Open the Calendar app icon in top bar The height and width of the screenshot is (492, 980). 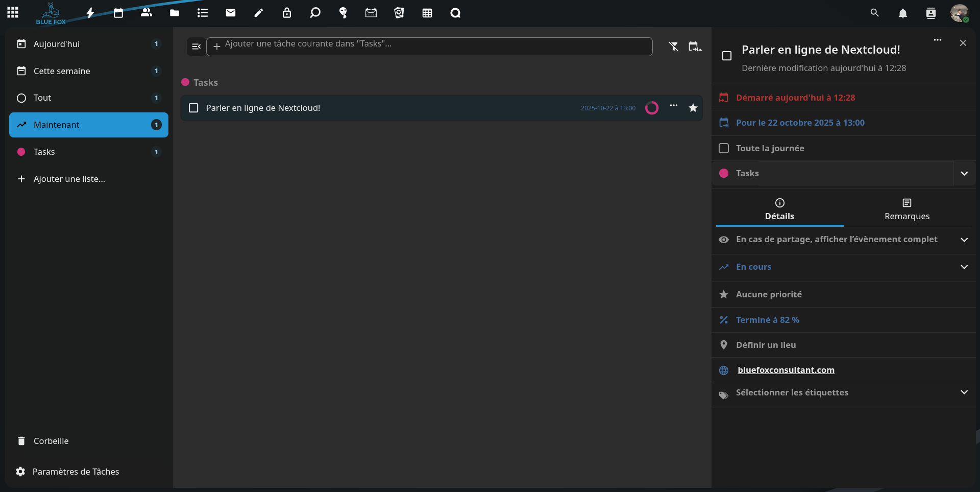118,13
